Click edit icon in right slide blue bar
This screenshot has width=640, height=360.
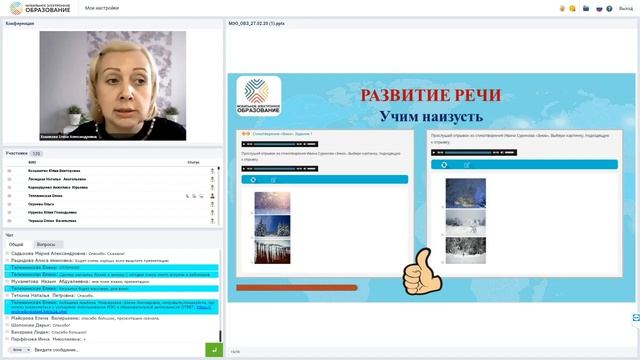click(x=467, y=165)
